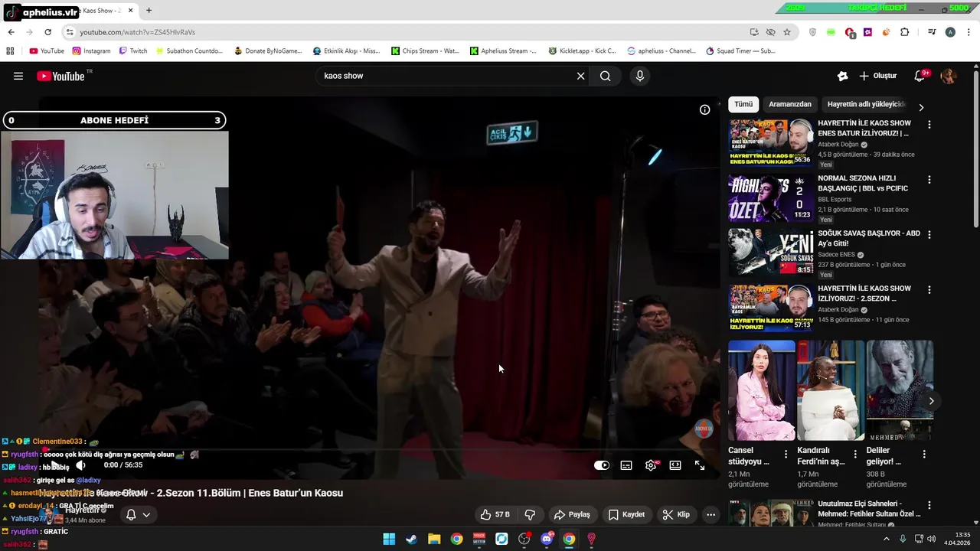
Task: Open a new browser tab
Action: coord(149,11)
